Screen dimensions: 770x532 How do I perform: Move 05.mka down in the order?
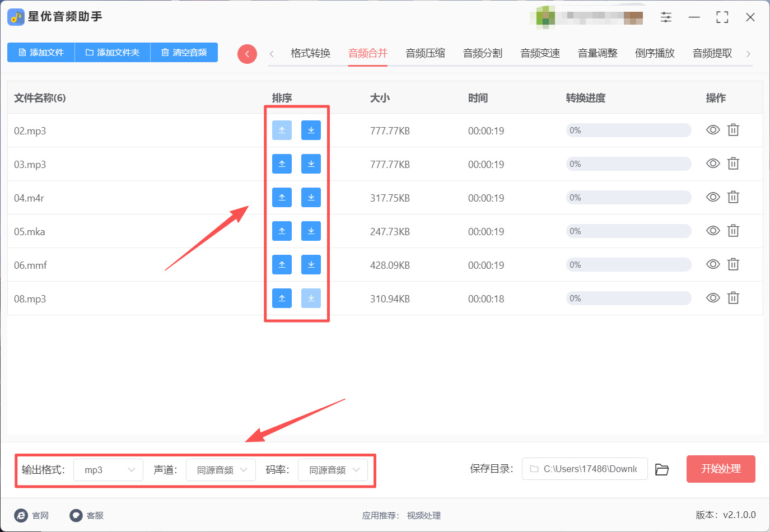point(311,231)
